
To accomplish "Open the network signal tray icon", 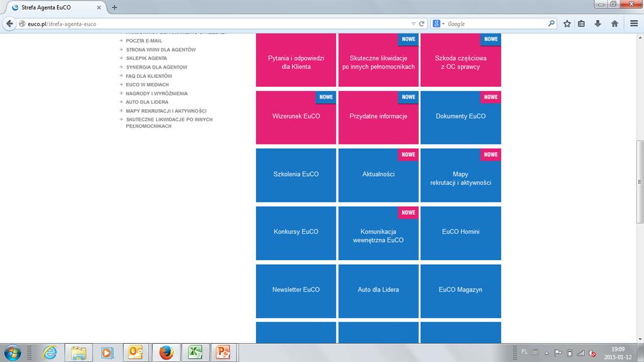I will tap(580, 353).
